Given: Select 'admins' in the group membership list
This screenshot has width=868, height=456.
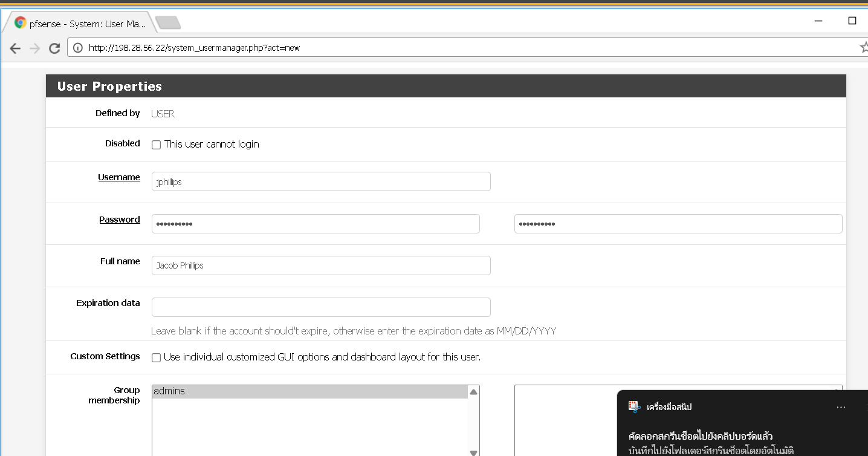Looking at the screenshot, I should 309,391.
